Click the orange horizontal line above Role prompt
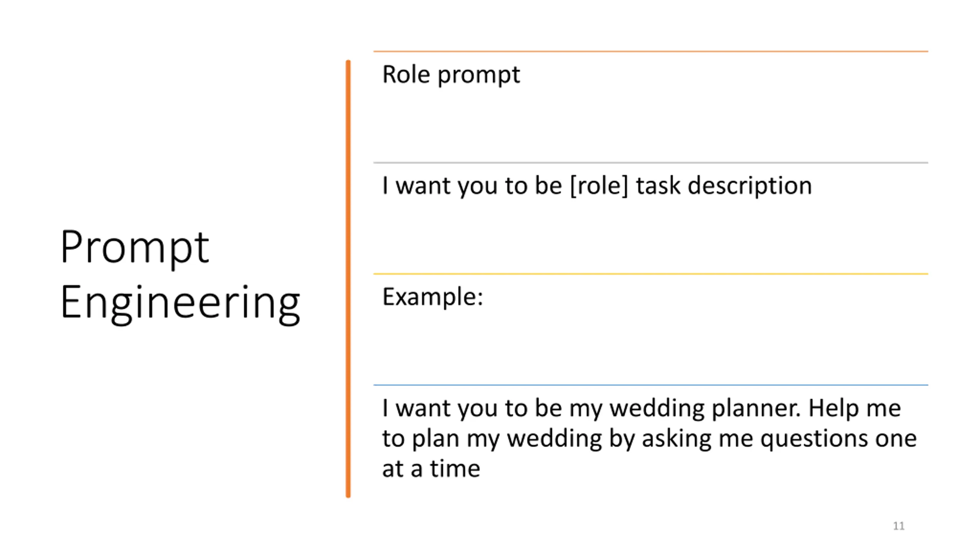Image resolution: width=980 pixels, height=551 pixels. coord(651,51)
